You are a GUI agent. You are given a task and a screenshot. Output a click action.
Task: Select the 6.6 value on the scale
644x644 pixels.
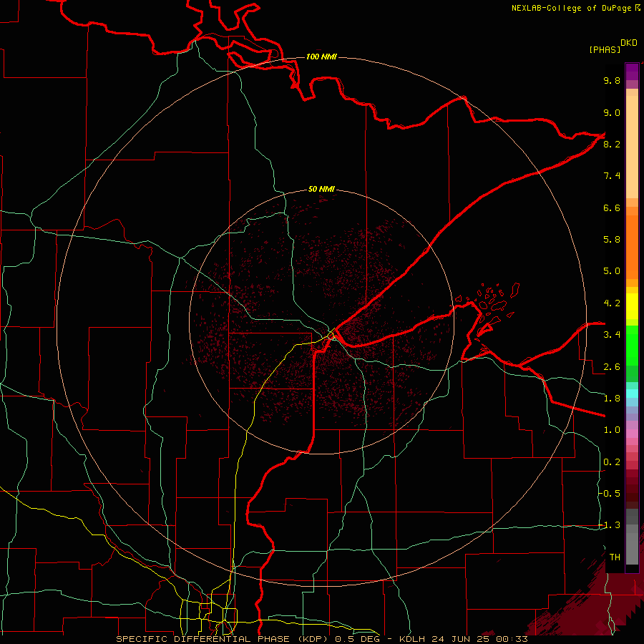click(x=612, y=208)
